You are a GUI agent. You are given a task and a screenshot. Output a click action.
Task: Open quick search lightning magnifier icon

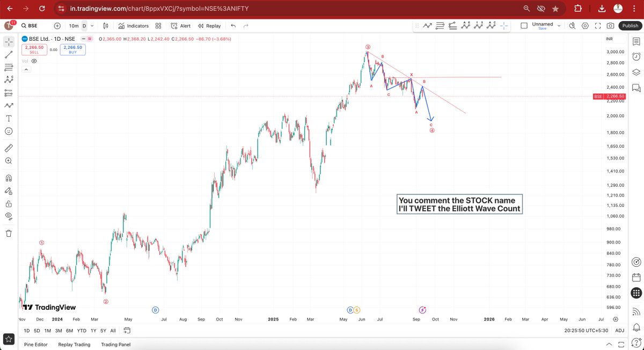[x=572, y=25]
